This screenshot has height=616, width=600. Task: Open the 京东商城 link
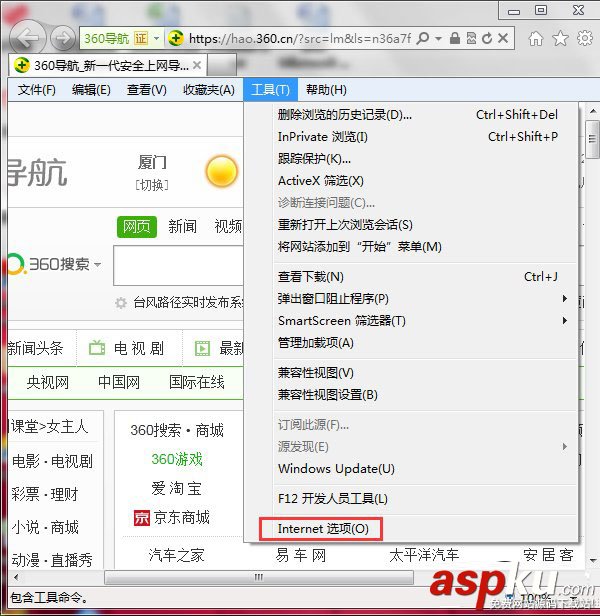(182, 518)
